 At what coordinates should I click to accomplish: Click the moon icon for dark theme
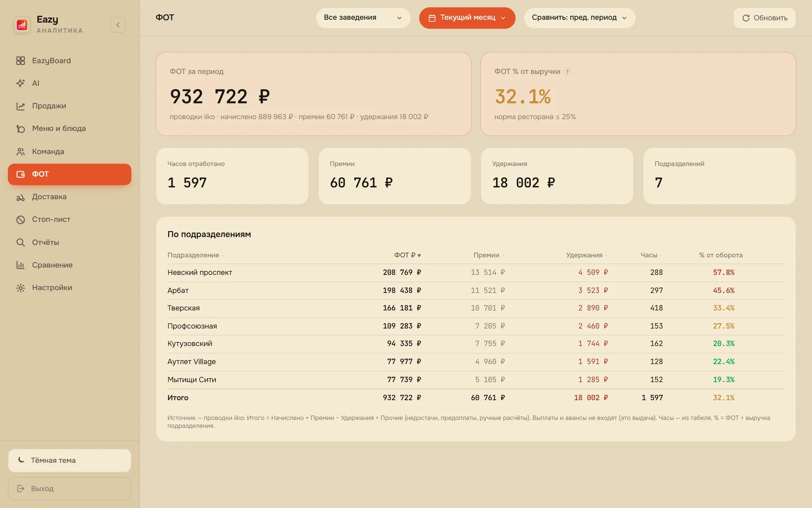tap(21, 460)
